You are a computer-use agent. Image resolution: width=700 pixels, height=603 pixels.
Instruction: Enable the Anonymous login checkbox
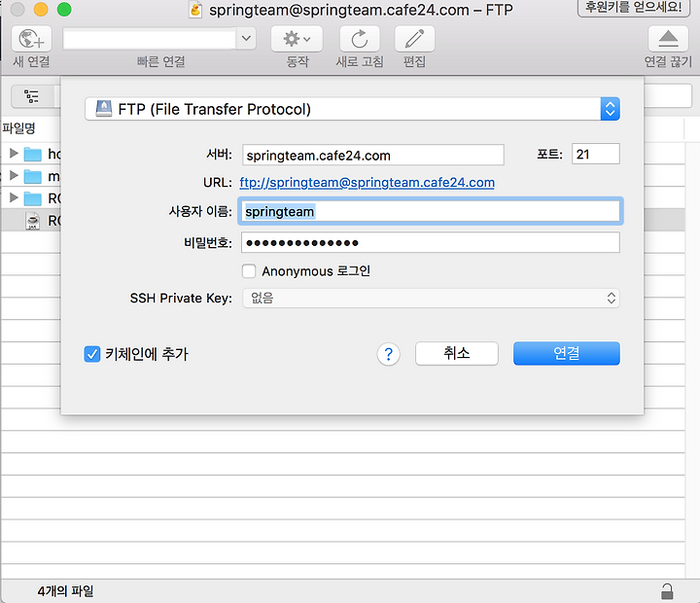249,271
